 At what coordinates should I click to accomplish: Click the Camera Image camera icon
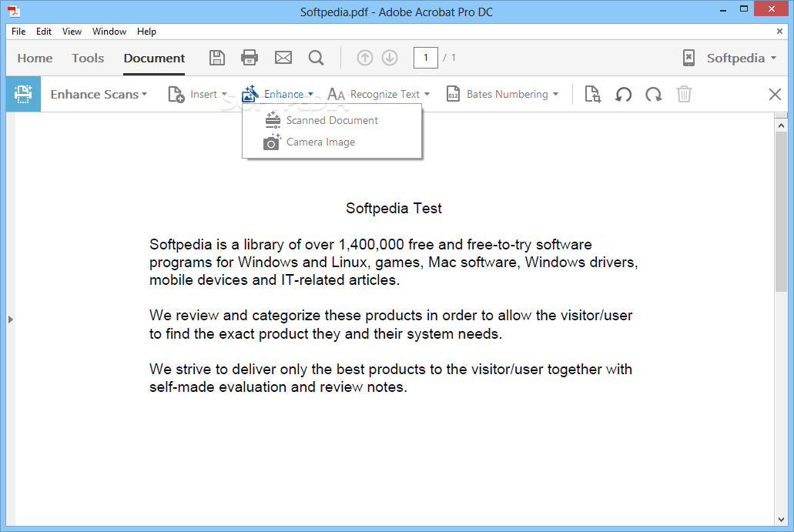click(272, 142)
